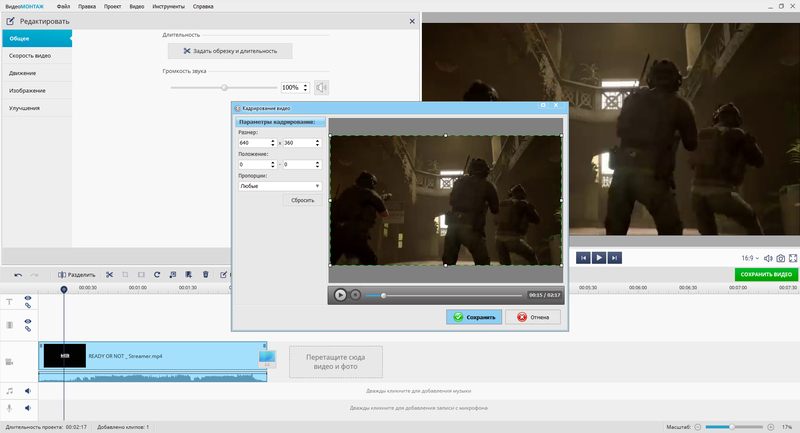Toggle preview volume speaker icon
The height and width of the screenshot is (433, 800).
point(768,259)
